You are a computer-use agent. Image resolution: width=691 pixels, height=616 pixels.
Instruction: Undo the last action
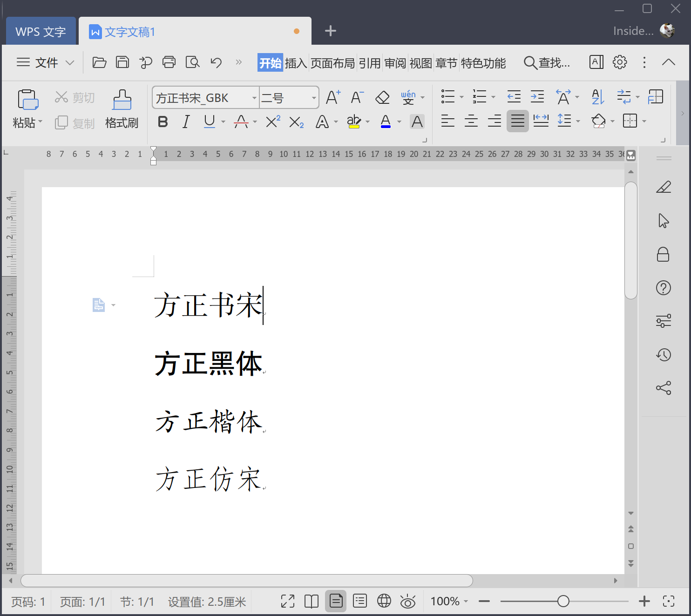[216, 62]
